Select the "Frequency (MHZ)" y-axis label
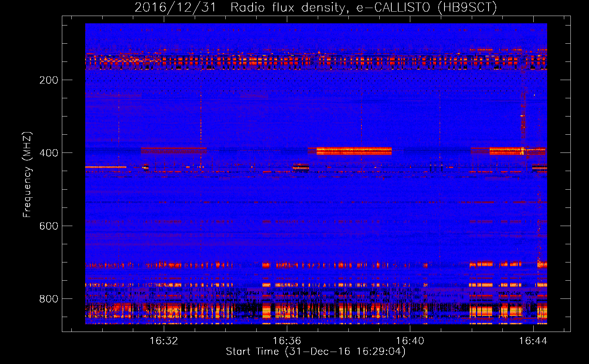 [x=27, y=175]
